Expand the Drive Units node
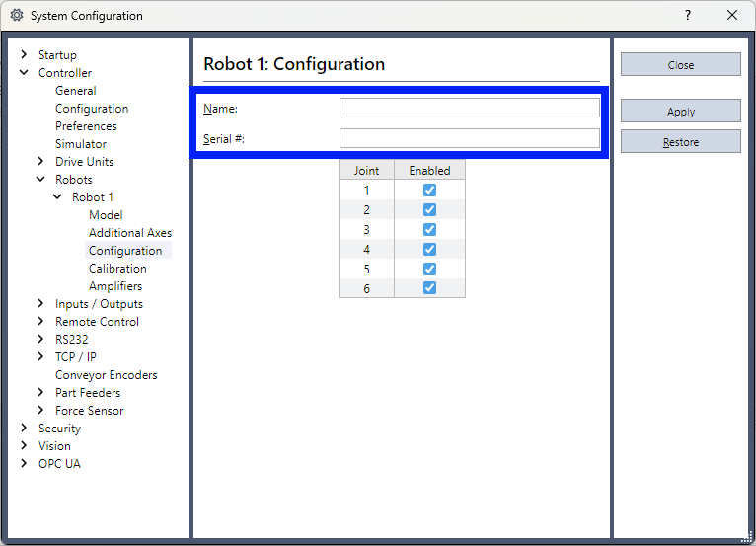Image resolution: width=756 pixels, height=546 pixels. (40, 161)
